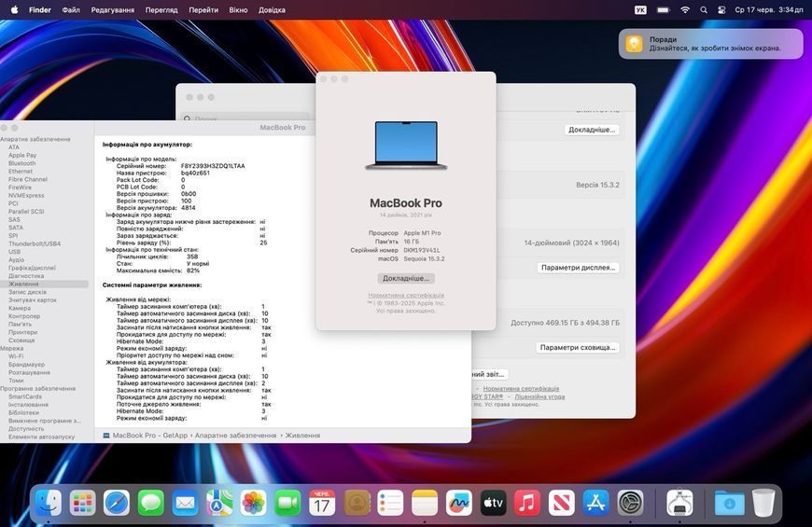Select Wi-Fi under Мережа in sidebar
The image size is (812, 527).
click(16, 356)
